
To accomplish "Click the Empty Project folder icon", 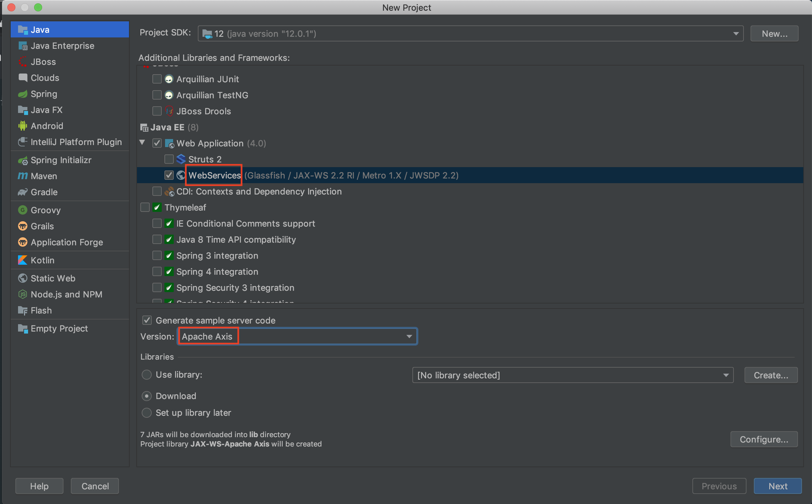I will (23, 329).
